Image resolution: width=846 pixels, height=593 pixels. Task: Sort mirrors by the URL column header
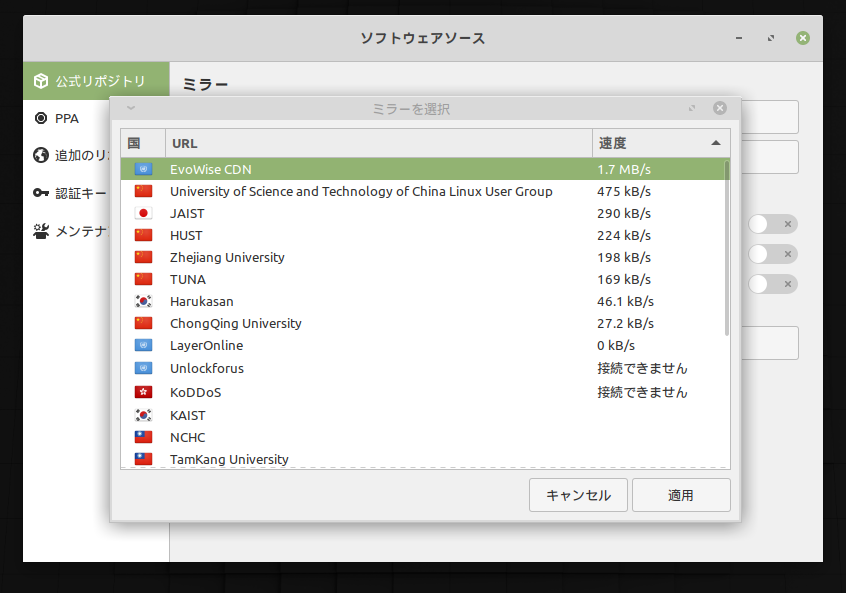pos(379,144)
